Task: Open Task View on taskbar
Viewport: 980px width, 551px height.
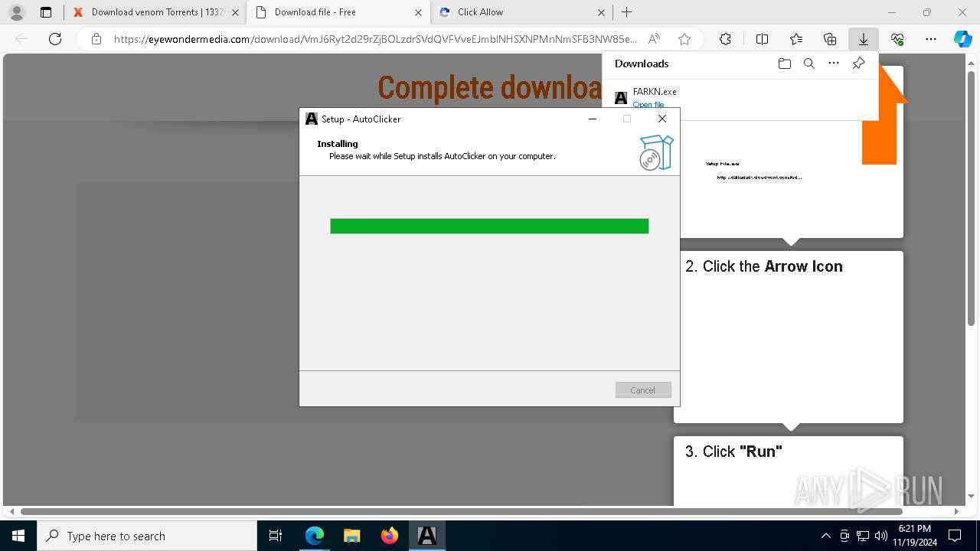Action: [276, 536]
